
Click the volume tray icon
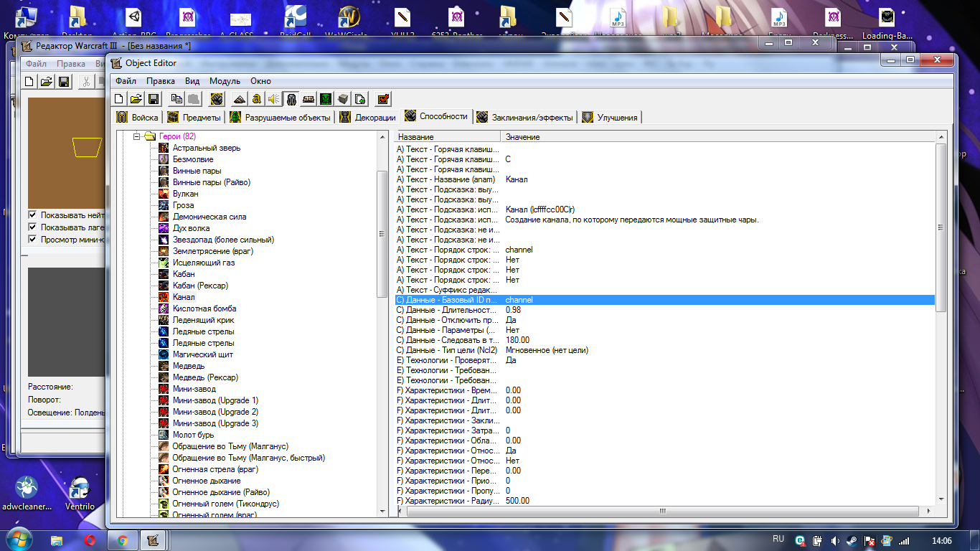[835, 540]
